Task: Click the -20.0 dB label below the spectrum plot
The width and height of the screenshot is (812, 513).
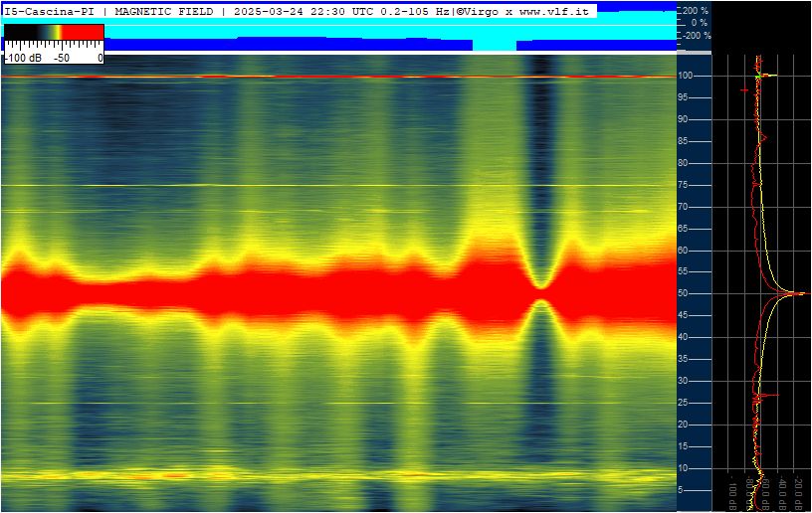Action: [798, 492]
